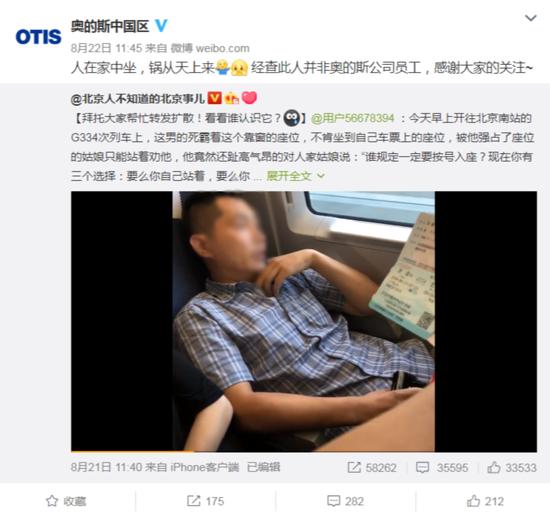
Task: Click the orange V verification badge
Action: point(215,98)
